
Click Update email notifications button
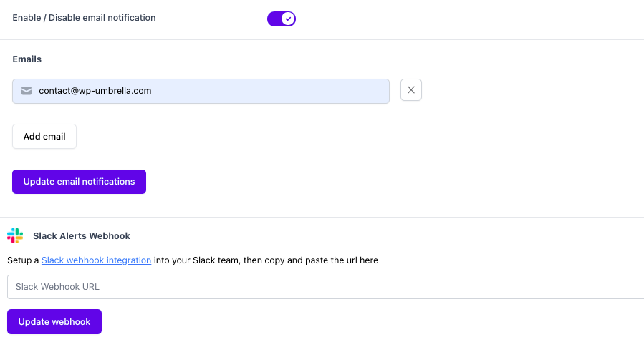click(x=79, y=182)
